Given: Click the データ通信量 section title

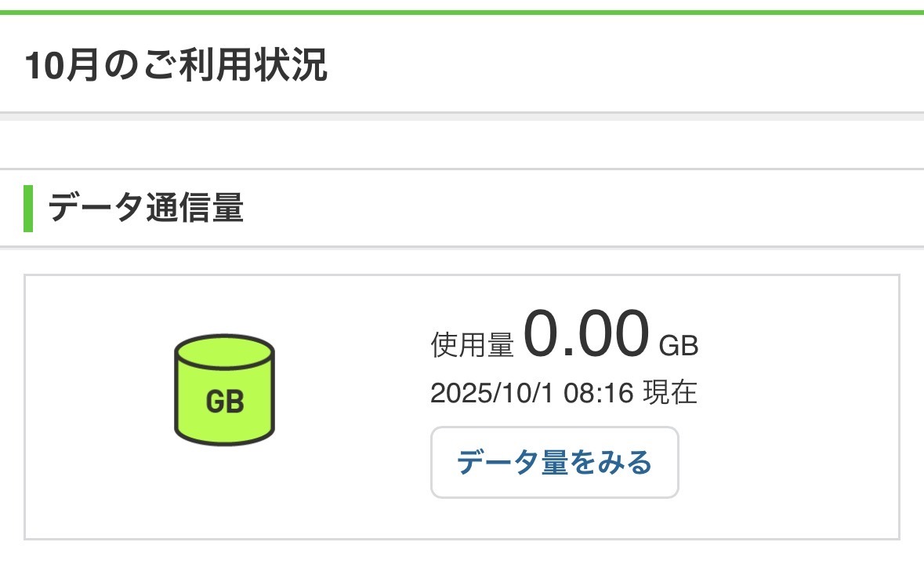Looking at the screenshot, I should click(146, 209).
